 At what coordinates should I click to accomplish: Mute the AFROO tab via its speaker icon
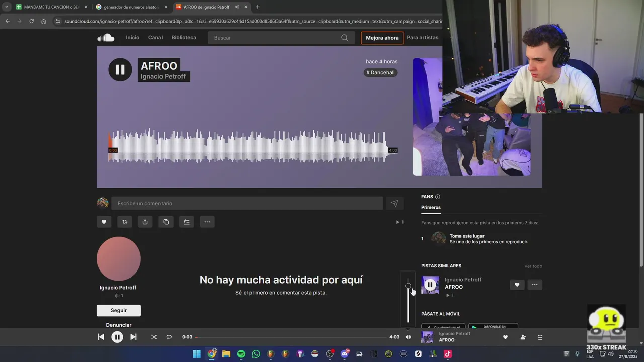[237, 7]
